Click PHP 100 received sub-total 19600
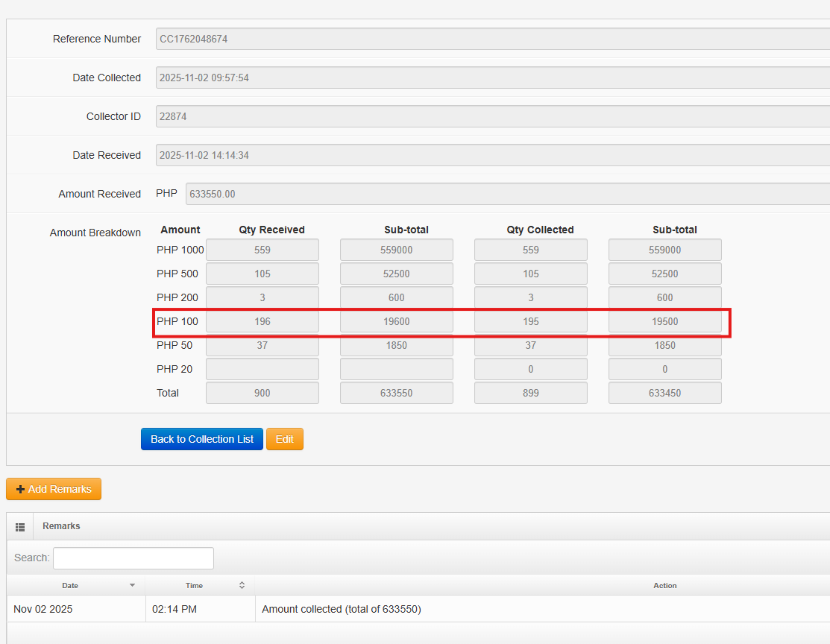This screenshot has height=644, width=830. 397,321
